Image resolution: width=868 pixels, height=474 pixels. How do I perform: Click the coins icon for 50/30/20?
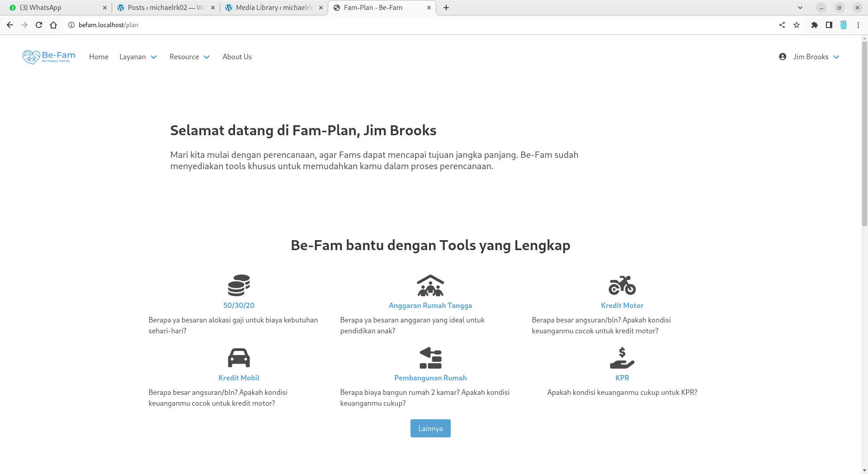(239, 285)
